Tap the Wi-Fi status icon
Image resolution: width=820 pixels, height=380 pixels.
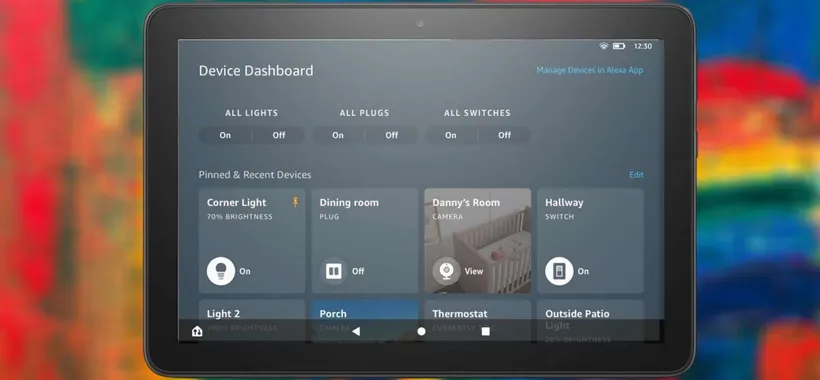[x=603, y=46]
